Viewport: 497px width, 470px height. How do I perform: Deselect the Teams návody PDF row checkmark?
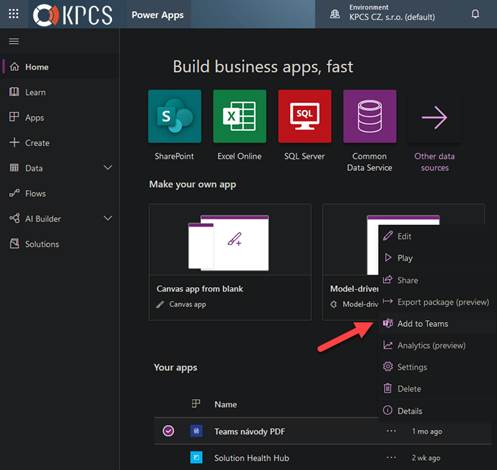coord(168,431)
